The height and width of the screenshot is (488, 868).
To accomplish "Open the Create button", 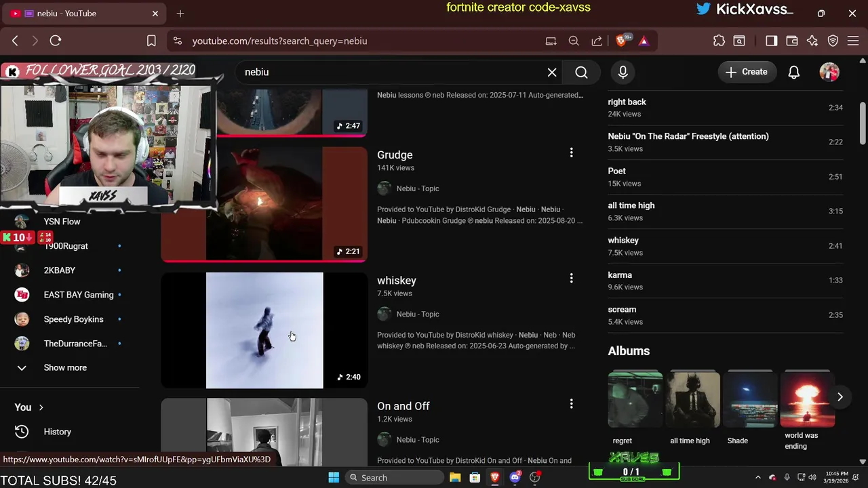I will point(747,72).
